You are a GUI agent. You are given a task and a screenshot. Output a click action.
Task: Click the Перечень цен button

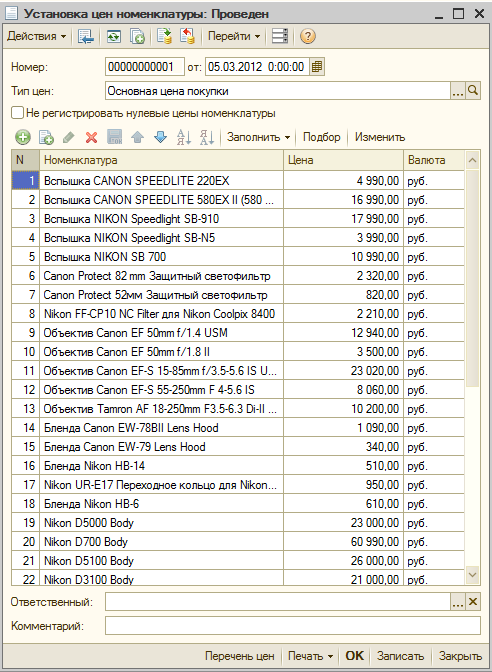tap(240, 656)
